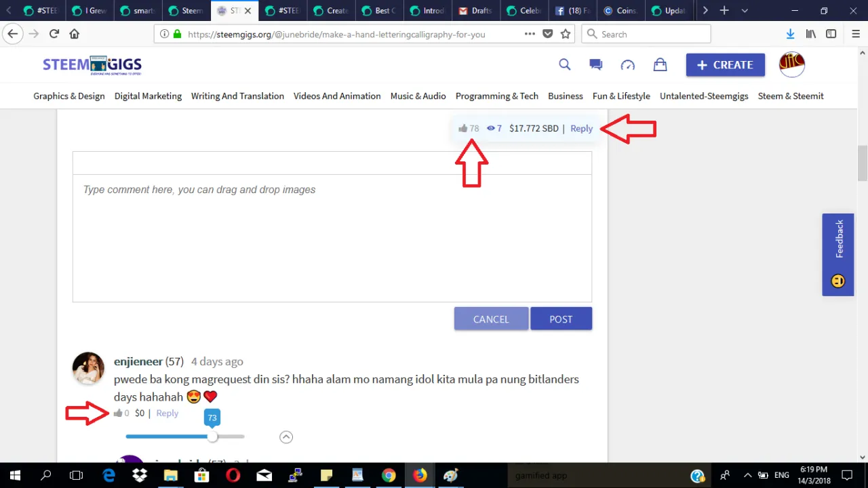
Task: Open new browser tab
Action: [724, 10]
